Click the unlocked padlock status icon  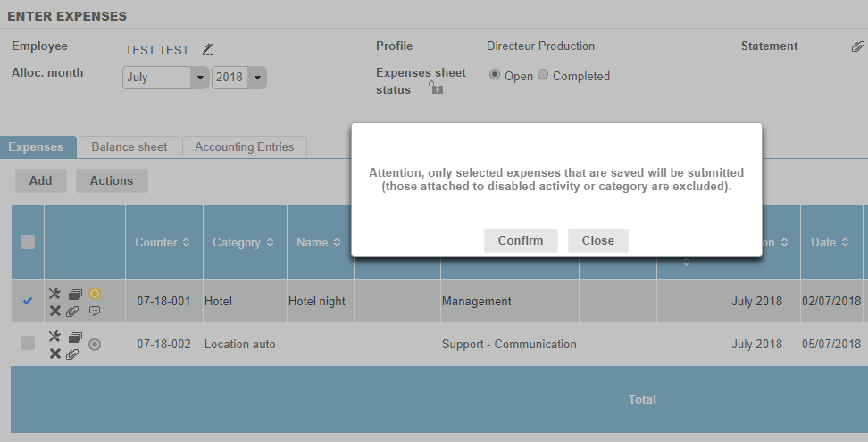pyautogui.click(x=436, y=88)
